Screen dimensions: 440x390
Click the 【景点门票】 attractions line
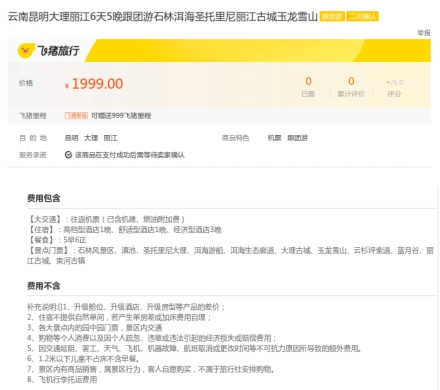point(230,255)
